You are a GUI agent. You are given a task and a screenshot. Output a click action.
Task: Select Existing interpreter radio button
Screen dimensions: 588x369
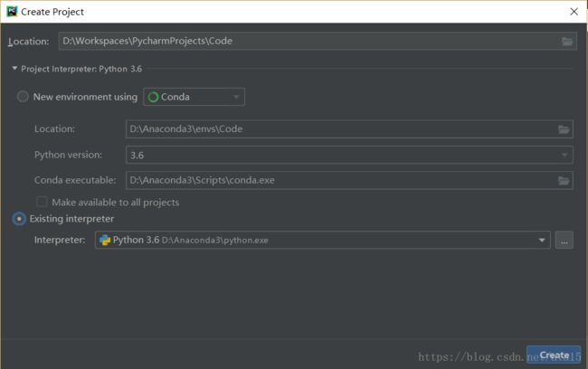coord(19,219)
